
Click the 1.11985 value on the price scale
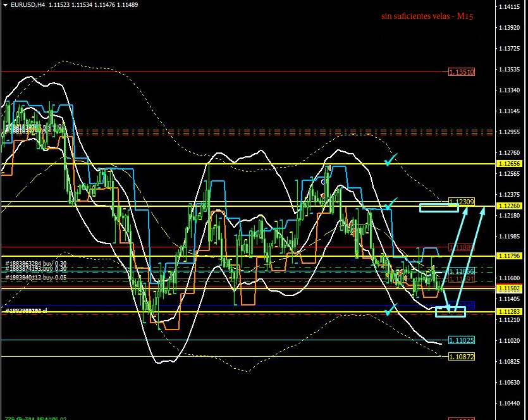click(509, 237)
